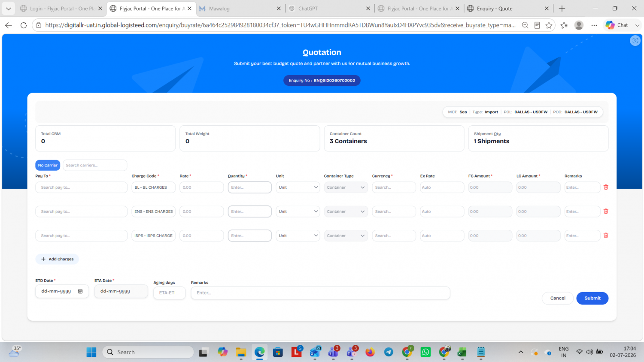
Task: Open Container Type dropdown in ENS CHARGES row
Action: pos(346,211)
